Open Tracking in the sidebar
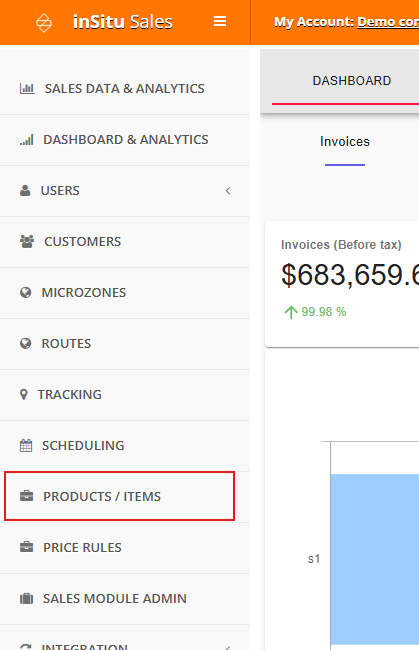 tap(125, 395)
